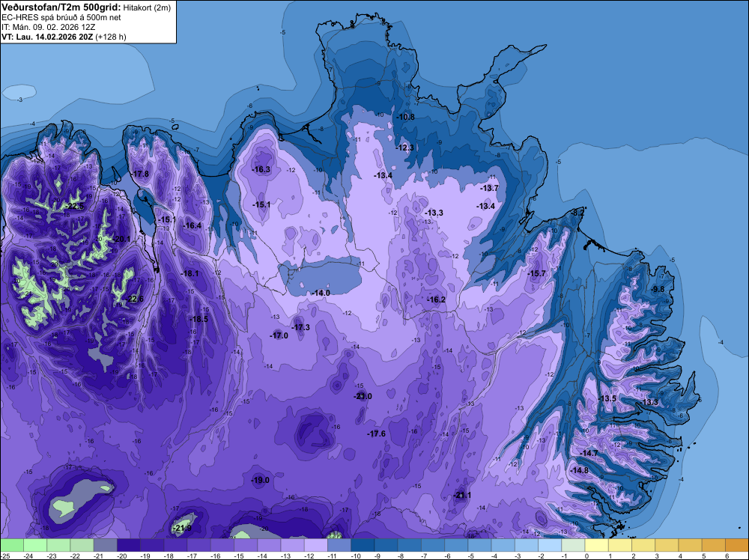Select the -21.1 temperature value
The height and width of the screenshot is (560, 749).
click(x=462, y=495)
